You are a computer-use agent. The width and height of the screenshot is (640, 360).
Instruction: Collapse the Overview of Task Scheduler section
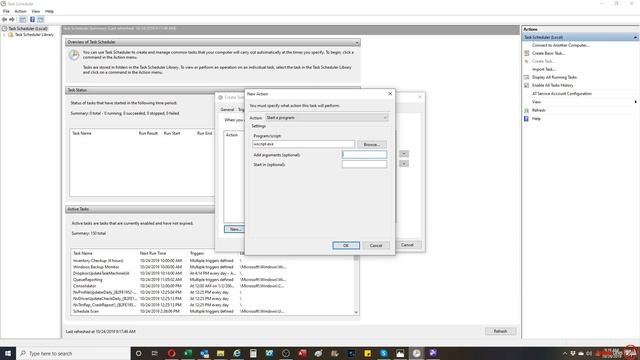(x=357, y=42)
